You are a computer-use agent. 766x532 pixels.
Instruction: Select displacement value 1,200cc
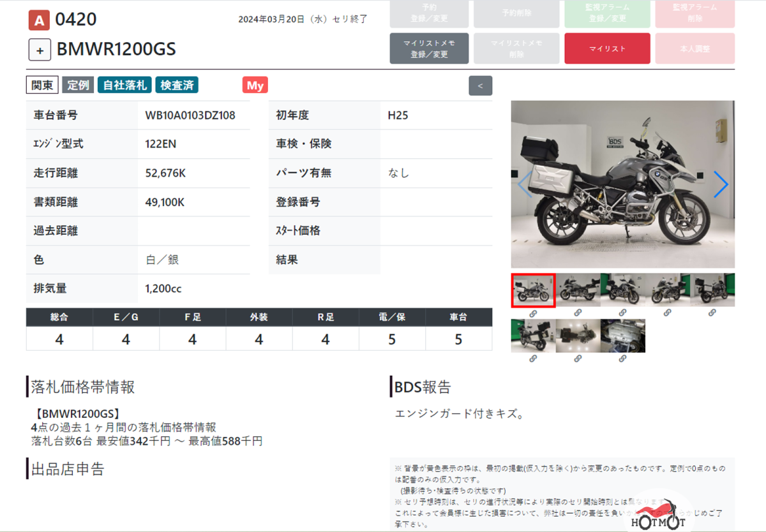pyautogui.click(x=163, y=288)
